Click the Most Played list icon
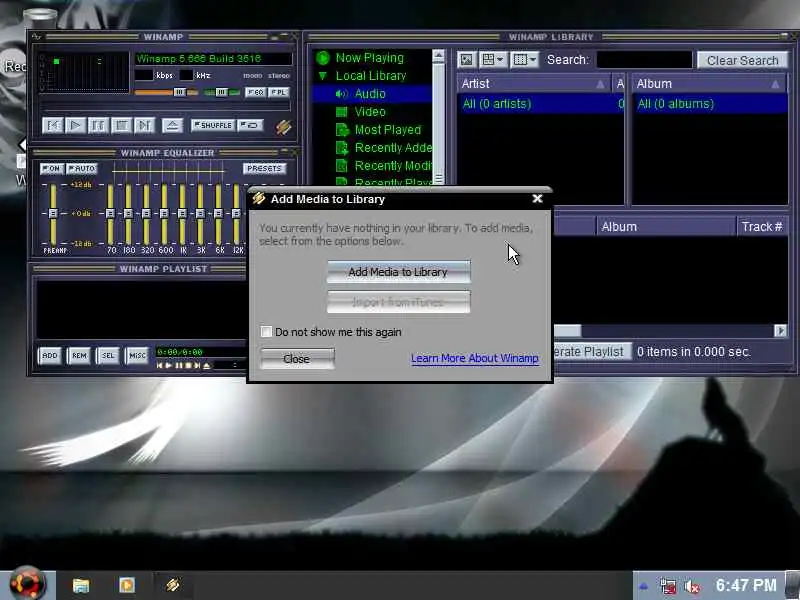The image size is (800, 600). pos(341,130)
